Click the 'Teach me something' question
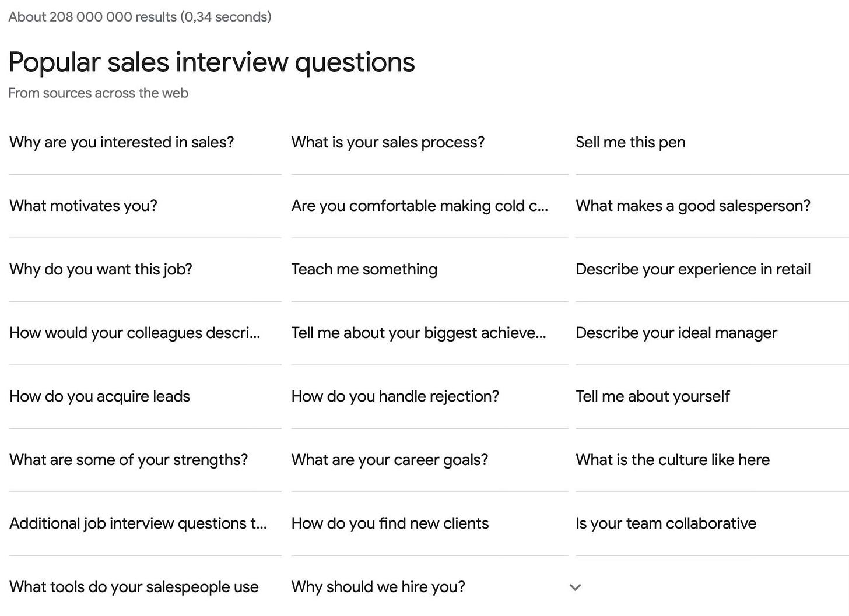The height and width of the screenshot is (616, 849). point(364,269)
